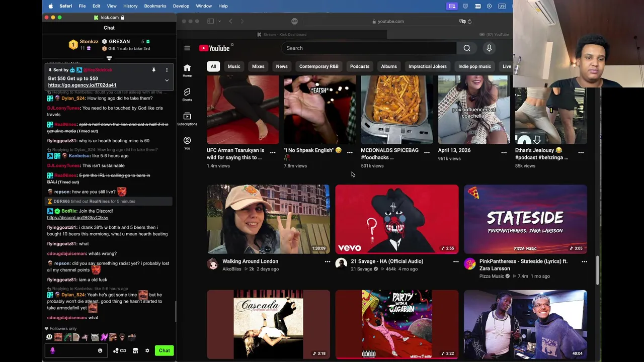Select the Indie pop music chip
The height and width of the screenshot is (362, 644).
(x=474, y=66)
